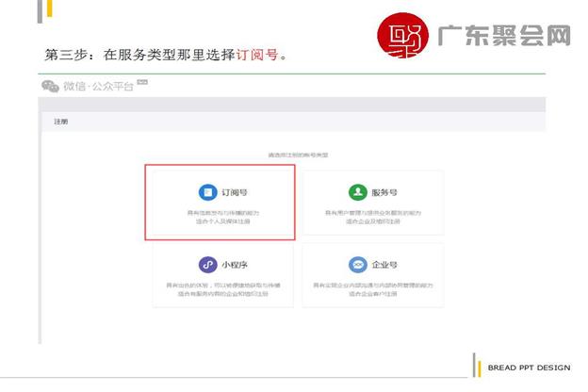Click the blue 订阅号 subscription account icon
The image size is (588, 392).
206,192
